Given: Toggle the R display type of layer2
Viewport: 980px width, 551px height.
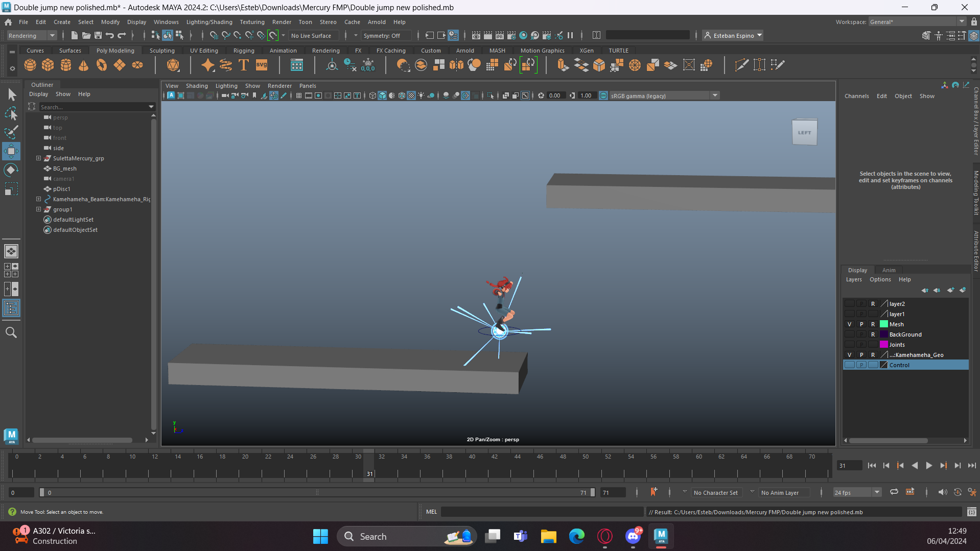Looking at the screenshot, I should pyautogui.click(x=873, y=304).
